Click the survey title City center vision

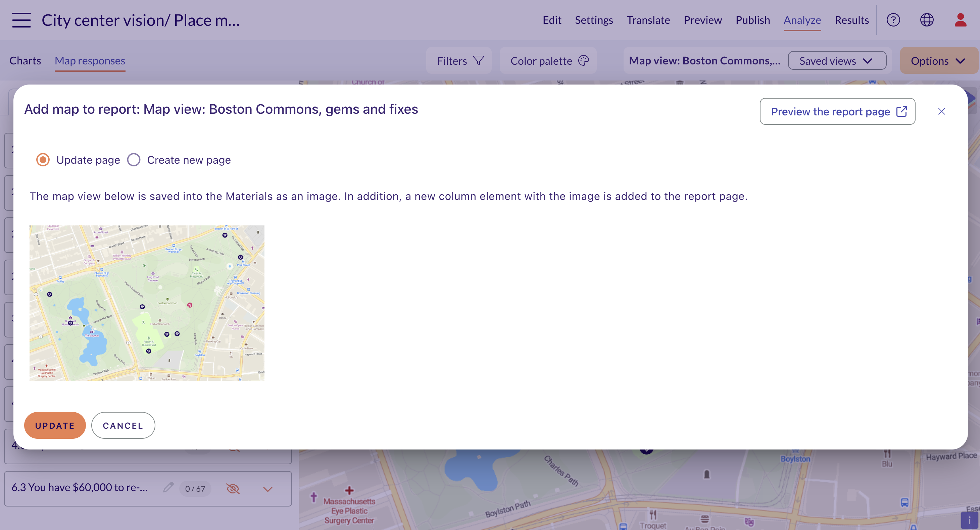point(141,20)
